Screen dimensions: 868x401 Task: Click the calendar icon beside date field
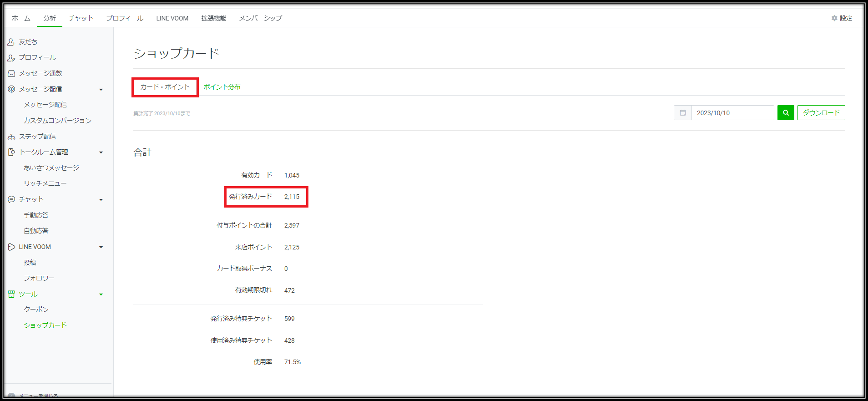pyautogui.click(x=683, y=113)
